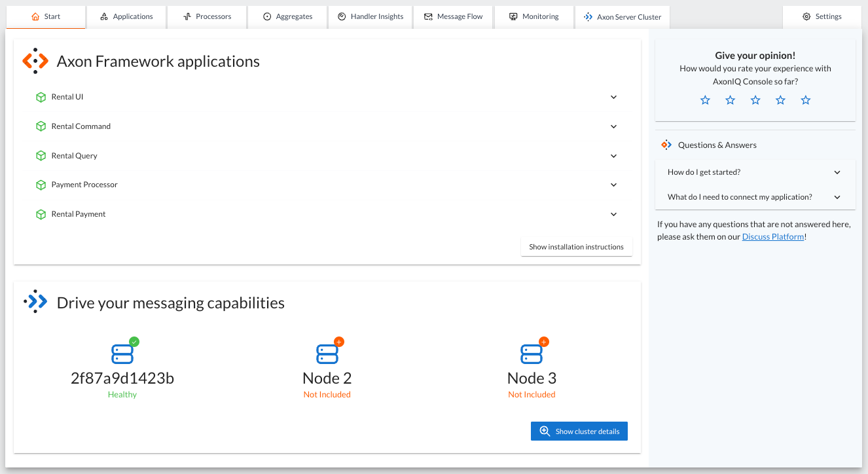Open the Discuss Platform link
868x474 pixels.
[773, 237]
